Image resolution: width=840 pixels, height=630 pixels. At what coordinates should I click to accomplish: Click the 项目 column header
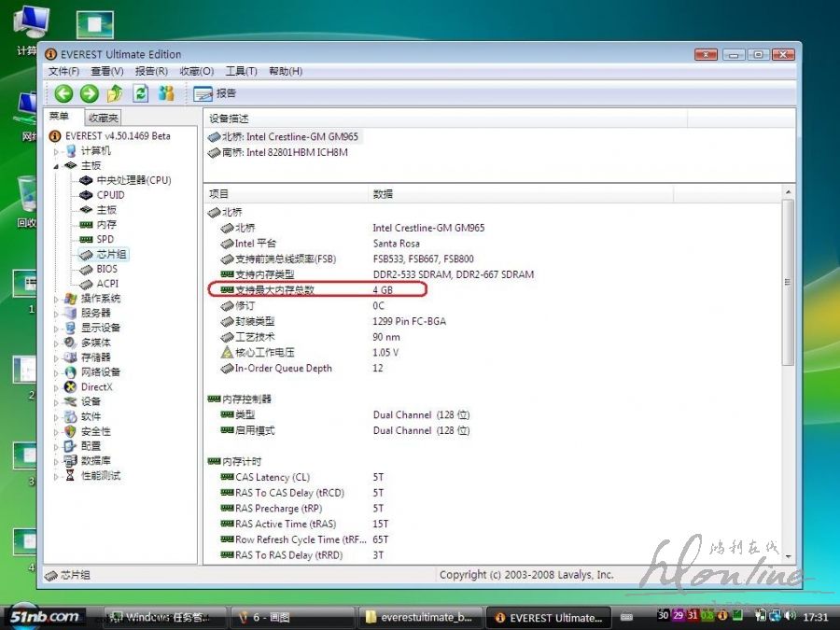click(287, 194)
